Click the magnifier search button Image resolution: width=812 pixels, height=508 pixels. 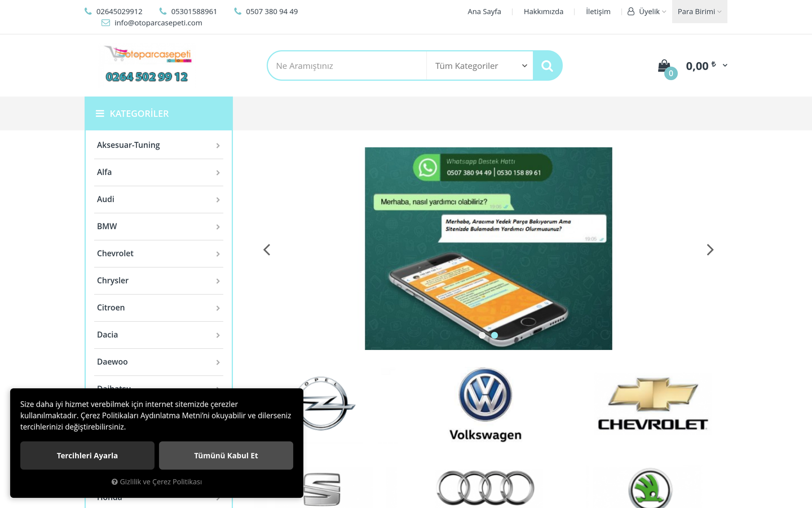pyautogui.click(x=547, y=65)
